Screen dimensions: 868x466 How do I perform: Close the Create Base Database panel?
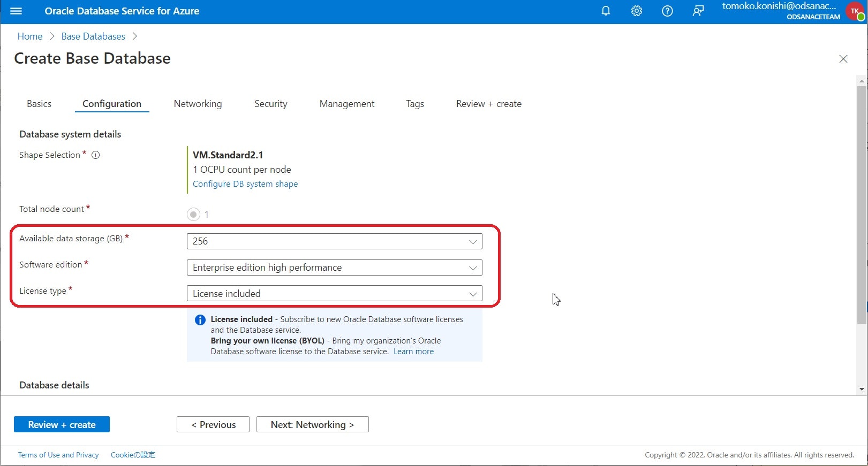pyautogui.click(x=843, y=59)
